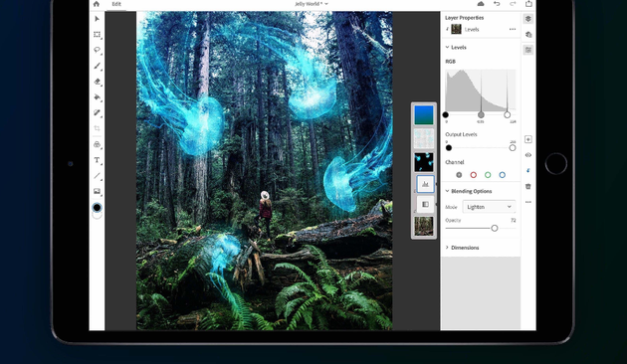627x364 pixels.
Task: Toggle the Layer Properties panel icon
Action: (x=528, y=50)
